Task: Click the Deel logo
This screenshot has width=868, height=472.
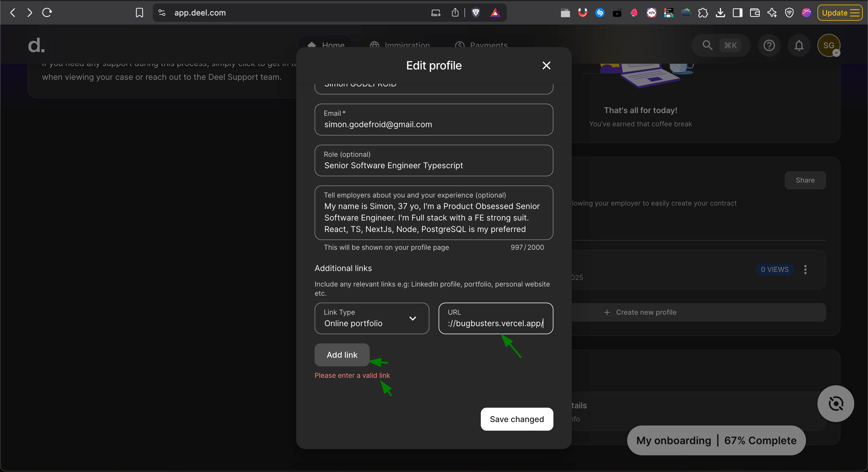Action: coord(36,45)
